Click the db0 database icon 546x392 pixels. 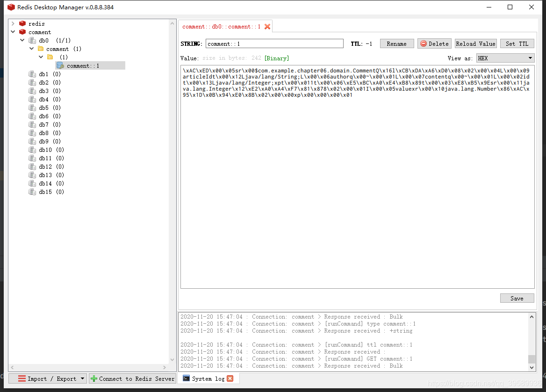[x=32, y=40]
